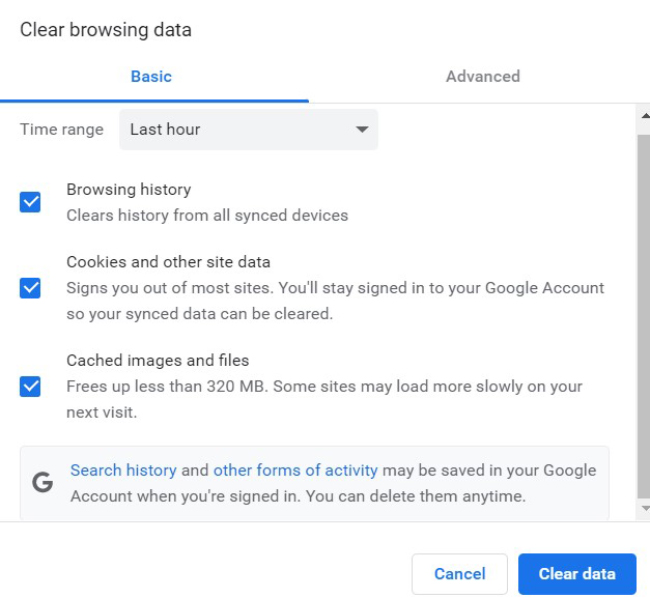Screen dimensions: 650x598
Task: Uncheck Cached images and files checkbox
Action: [30, 386]
